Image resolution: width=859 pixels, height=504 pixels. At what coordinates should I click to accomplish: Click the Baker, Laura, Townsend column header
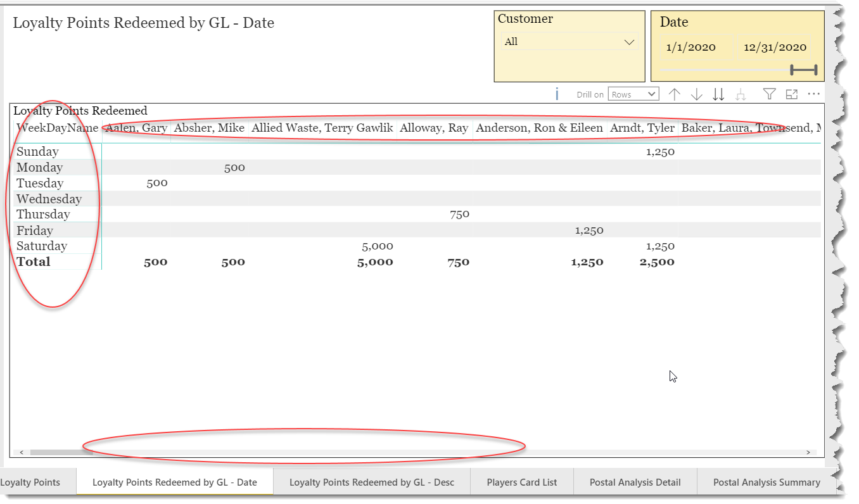click(750, 128)
